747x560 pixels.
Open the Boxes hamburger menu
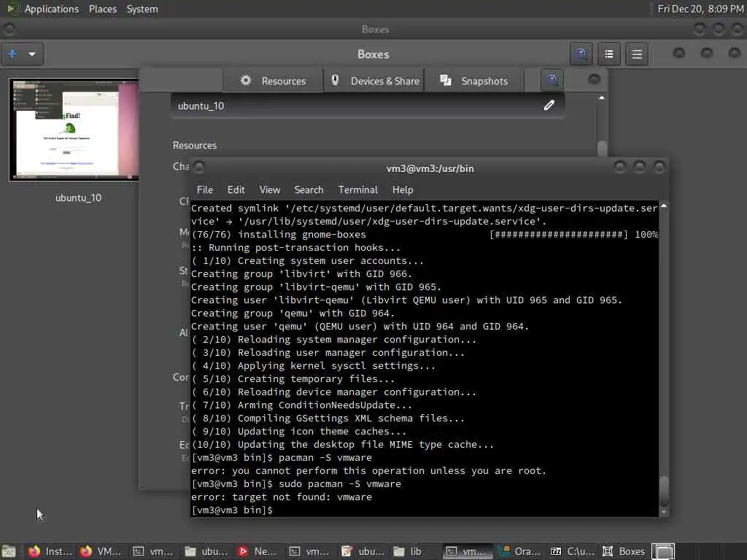[636, 54]
